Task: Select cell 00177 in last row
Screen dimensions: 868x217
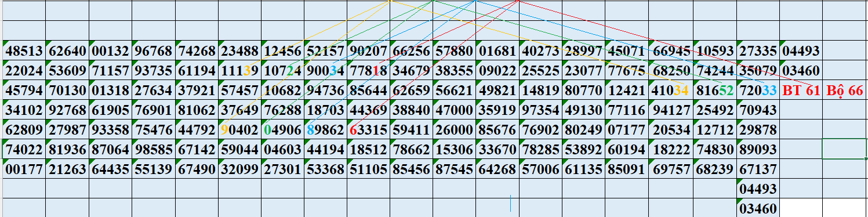Action: [x=24, y=169]
